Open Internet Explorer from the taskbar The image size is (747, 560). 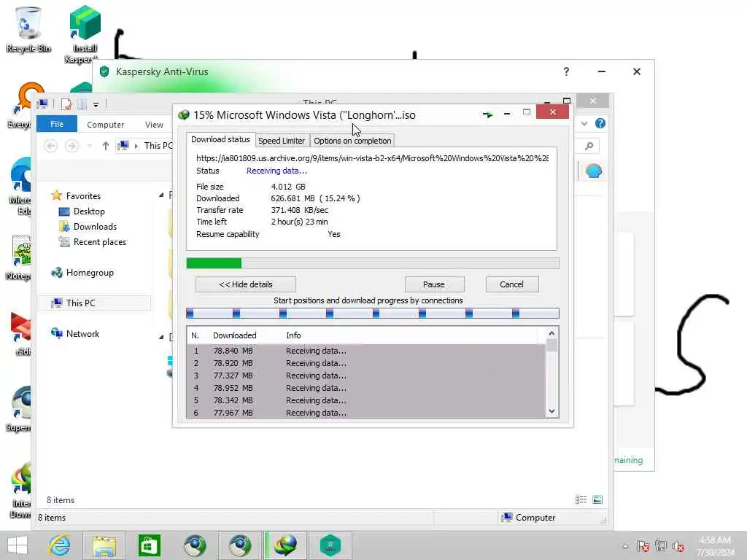pos(60,545)
